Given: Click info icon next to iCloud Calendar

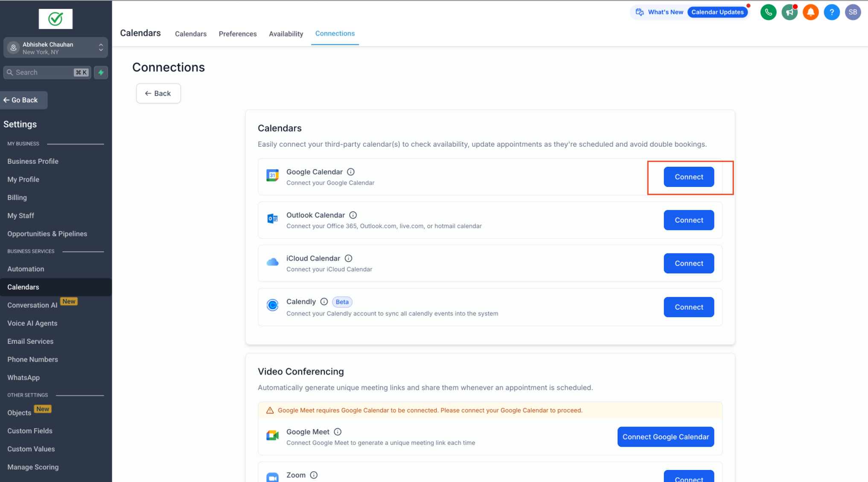Looking at the screenshot, I should (348, 258).
